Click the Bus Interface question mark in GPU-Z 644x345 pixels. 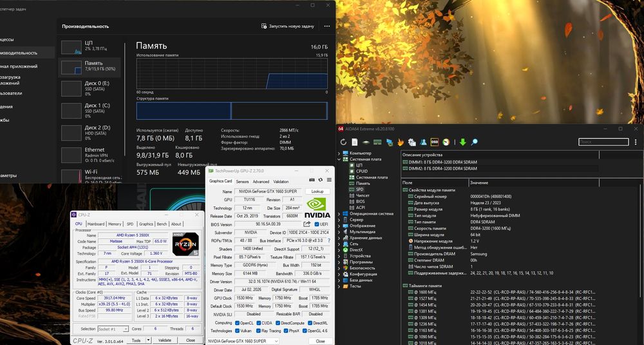click(329, 241)
